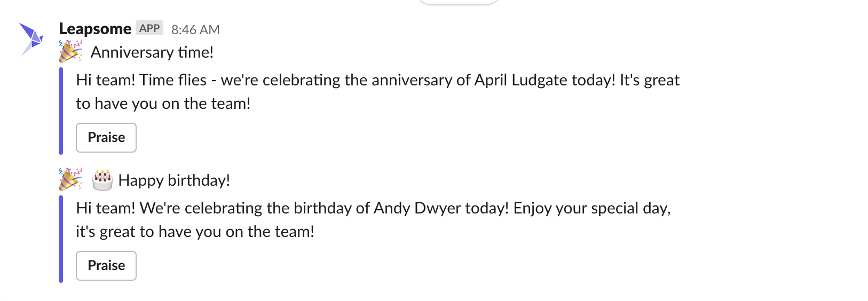Open the Leapsome sender name profile

pyautogui.click(x=95, y=29)
